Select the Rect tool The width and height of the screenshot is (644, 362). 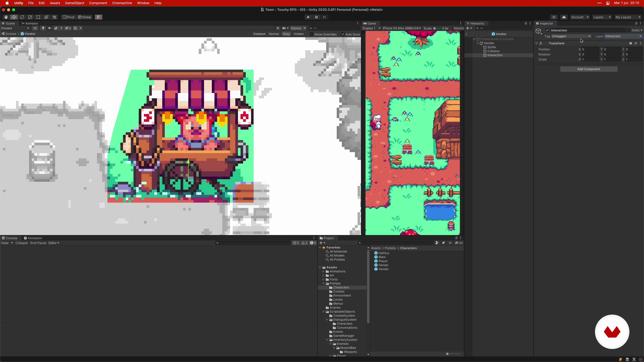click(38, 17)
